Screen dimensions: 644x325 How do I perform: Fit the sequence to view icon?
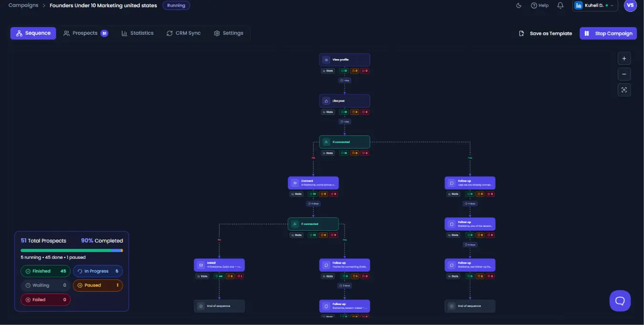624,90
